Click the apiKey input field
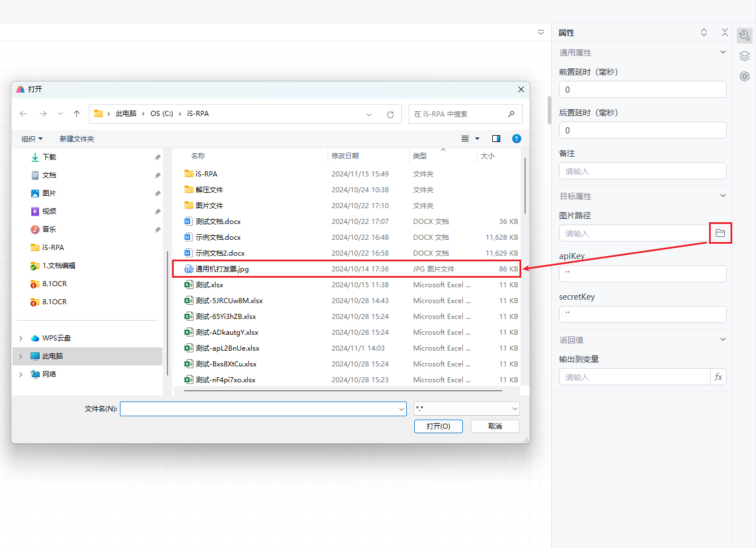 tap(642, 274)
